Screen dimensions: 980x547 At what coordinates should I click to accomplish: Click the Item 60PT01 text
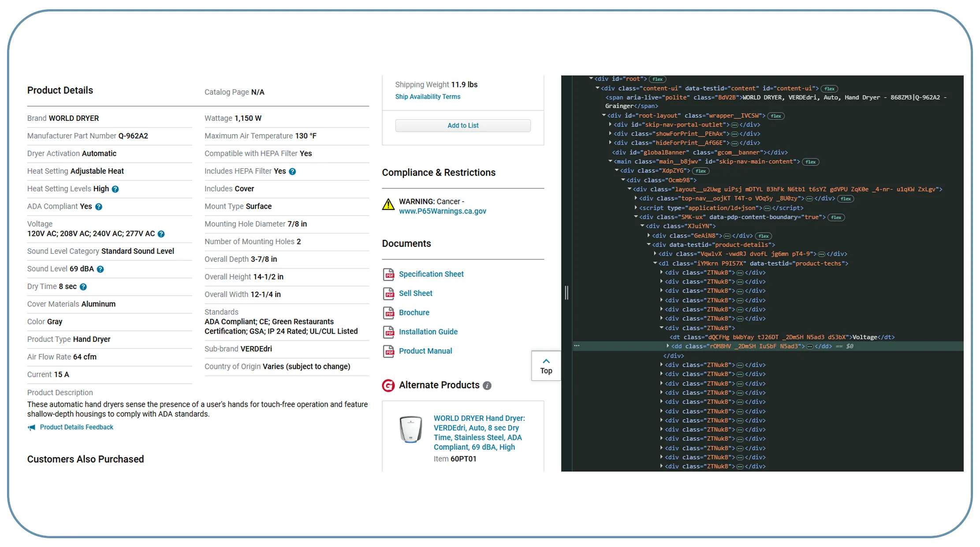pos(455,459)
